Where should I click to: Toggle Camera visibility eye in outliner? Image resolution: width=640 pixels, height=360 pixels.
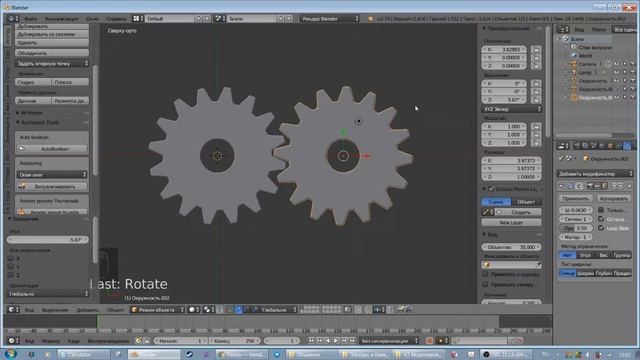pyautogui.click(x=617, y=64)
